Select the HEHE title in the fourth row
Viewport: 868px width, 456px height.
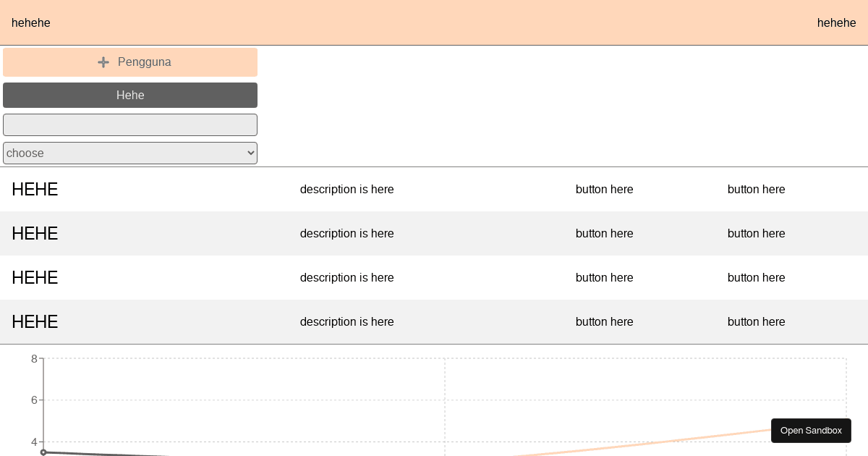pos(35,322)
